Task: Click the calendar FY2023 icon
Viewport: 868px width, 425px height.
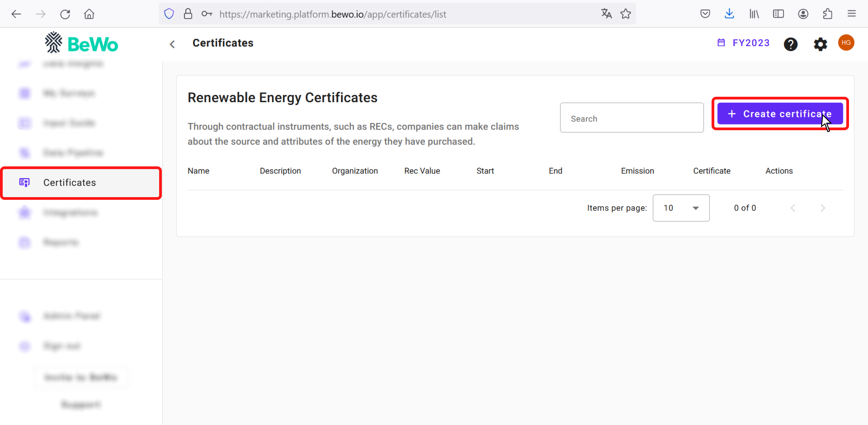Action: tap(721, 43)
